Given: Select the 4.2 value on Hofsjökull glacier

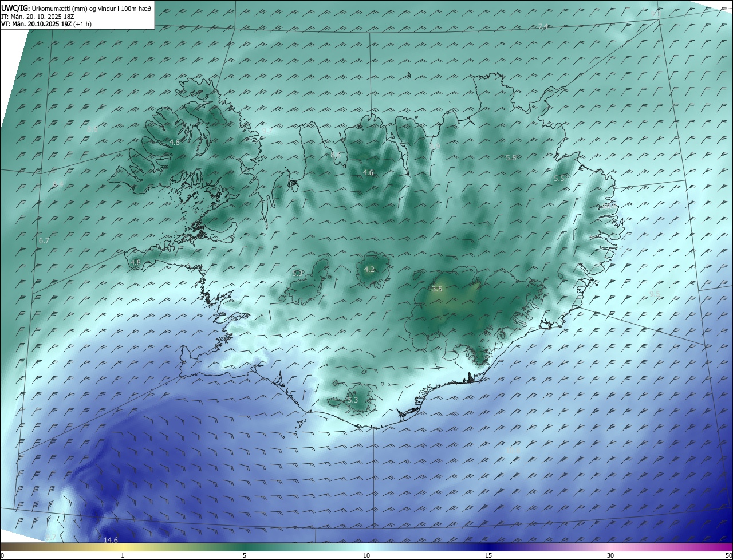Looking at the screenshot, I should (369, 269).
